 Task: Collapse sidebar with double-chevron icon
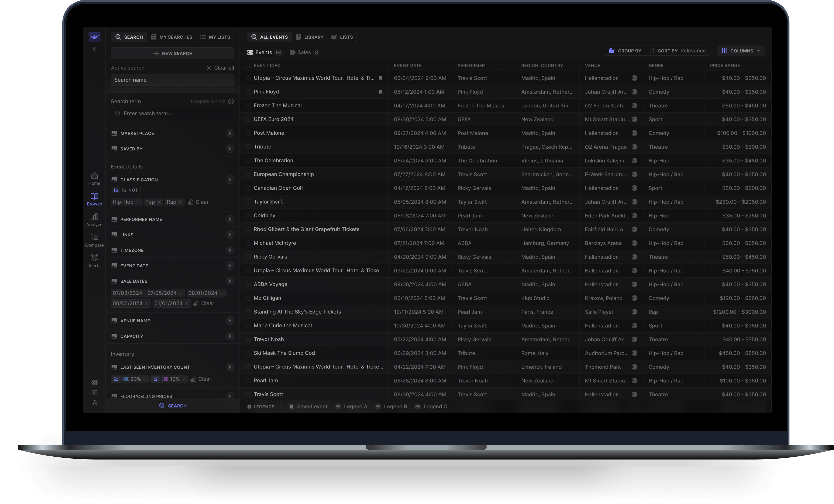(x=95, y=49)
